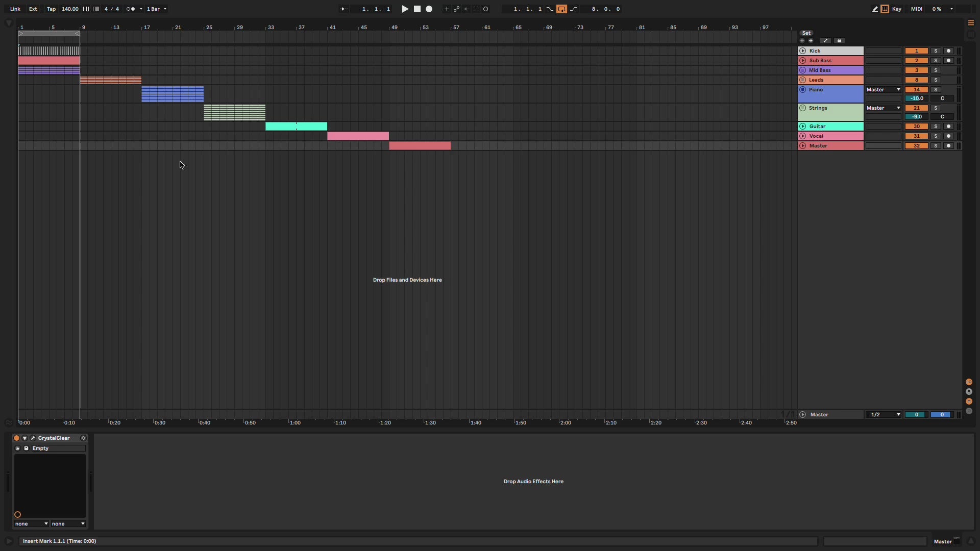Click the Phase Nudge Up icon

[x=95, y=9]
